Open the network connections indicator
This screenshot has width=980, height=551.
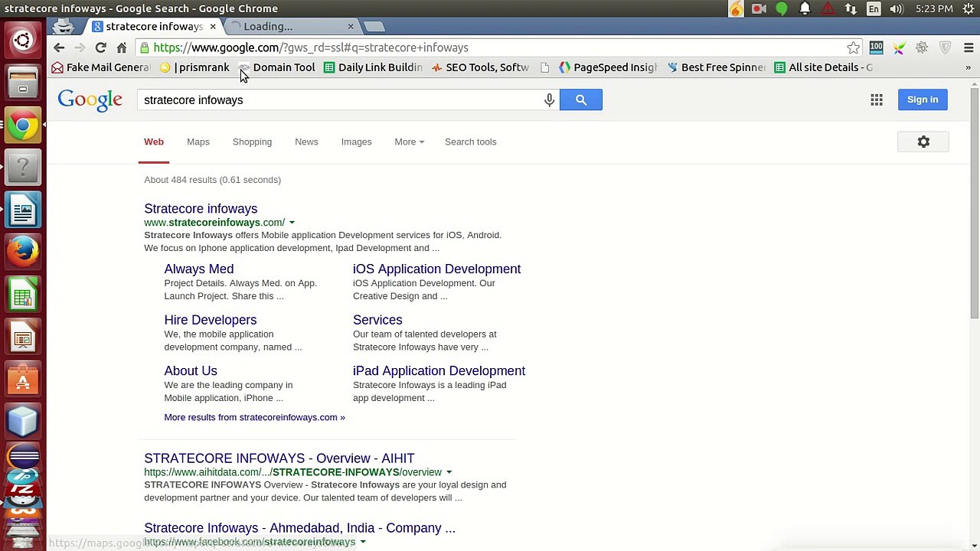[x=851, y=8]
